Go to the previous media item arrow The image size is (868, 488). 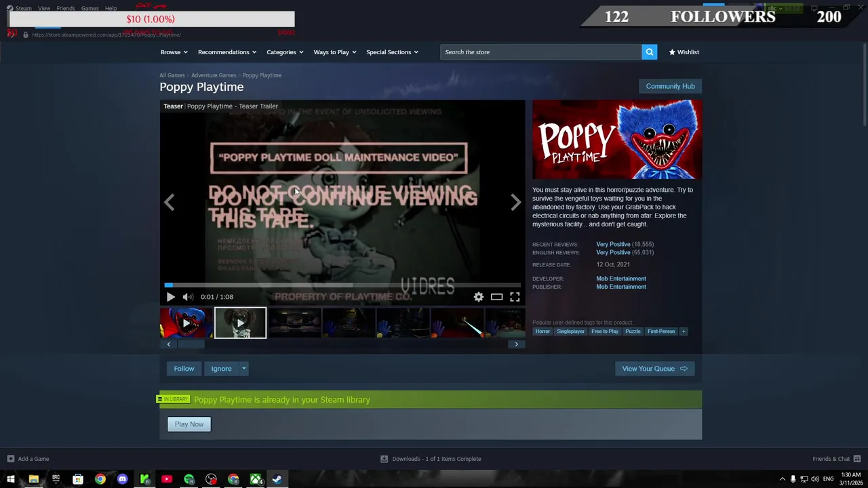pos(170,202)
